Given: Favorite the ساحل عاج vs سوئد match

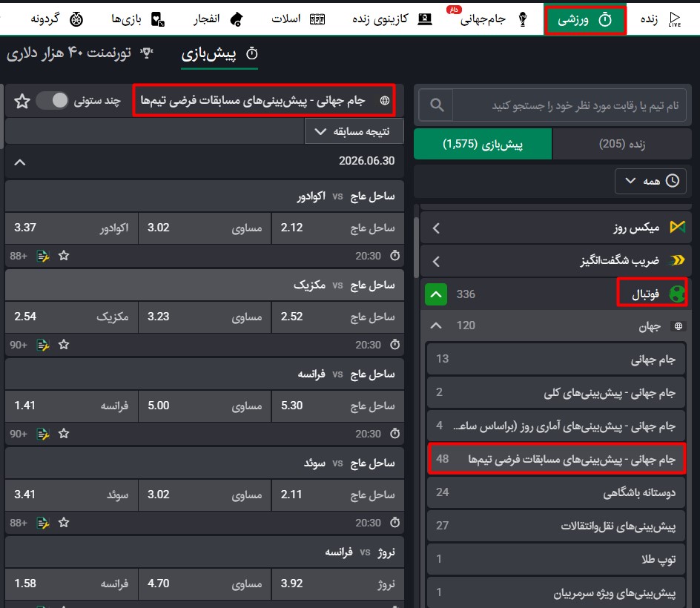Looking at the screenshot, I should (x=64, y=523).
